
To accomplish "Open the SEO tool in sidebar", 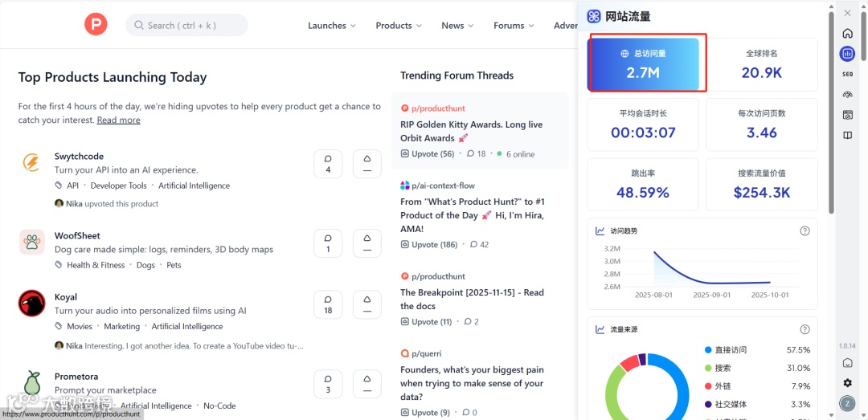I will 847,74.
